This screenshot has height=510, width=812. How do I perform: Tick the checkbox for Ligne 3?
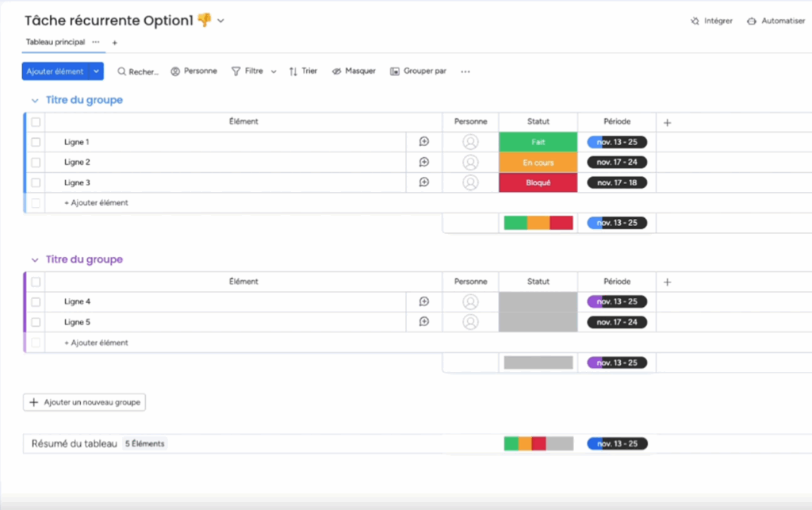click(36, 182)
